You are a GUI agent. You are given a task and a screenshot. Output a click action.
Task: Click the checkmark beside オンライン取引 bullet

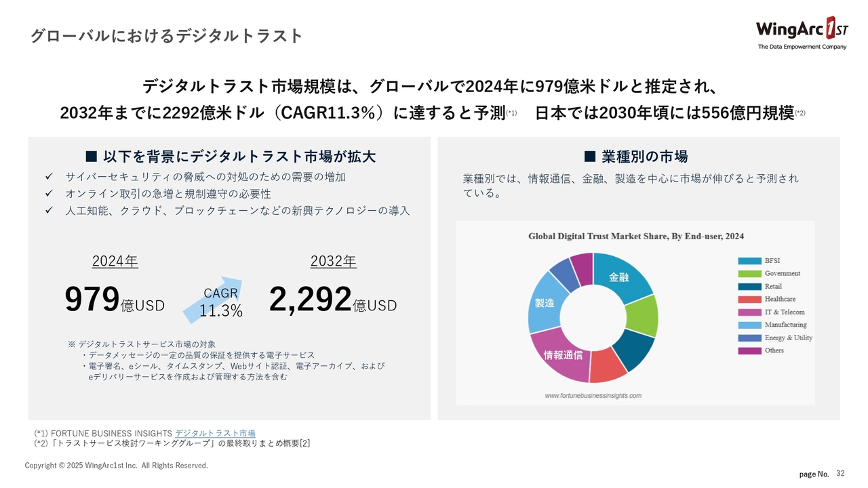[x=50, y=194]
